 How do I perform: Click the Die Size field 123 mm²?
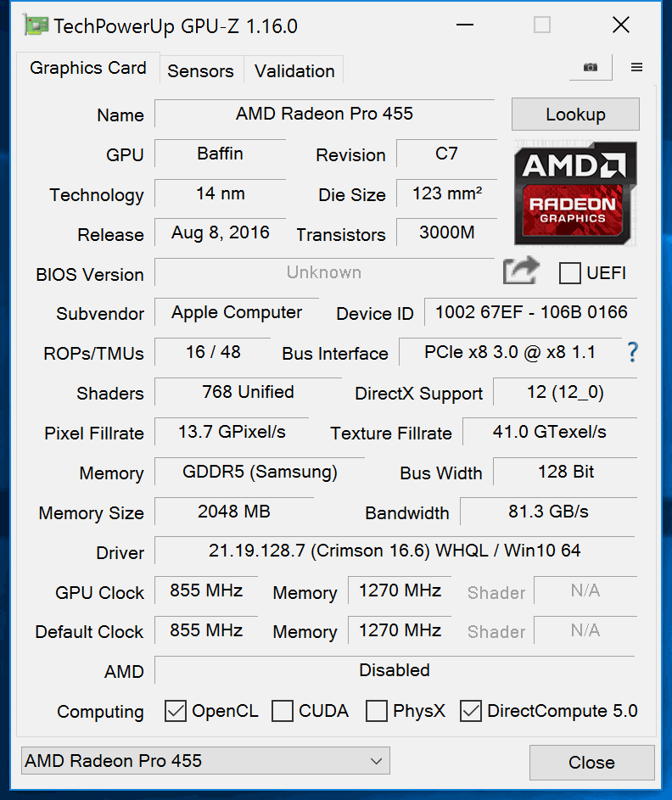(x=446, y=193)
